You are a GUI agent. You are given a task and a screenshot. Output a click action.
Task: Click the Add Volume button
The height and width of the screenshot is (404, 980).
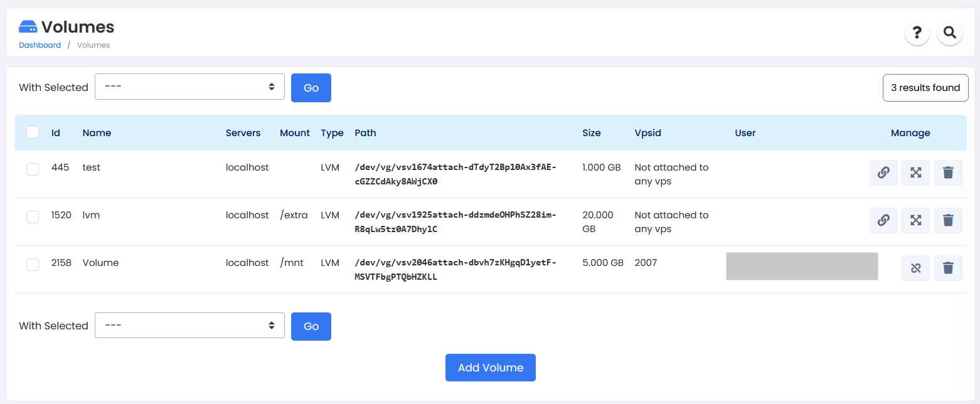pos(490,368)
